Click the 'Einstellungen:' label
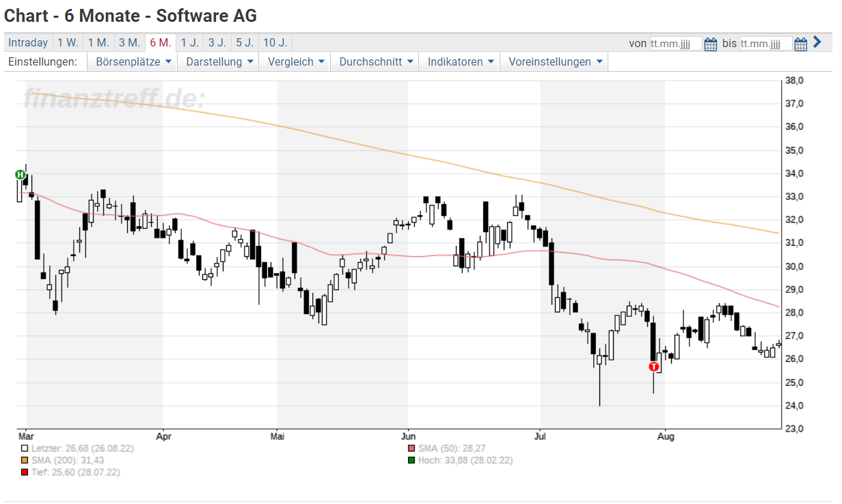The height and width of the screenshot is (504, 842). [x=41, y=61]
